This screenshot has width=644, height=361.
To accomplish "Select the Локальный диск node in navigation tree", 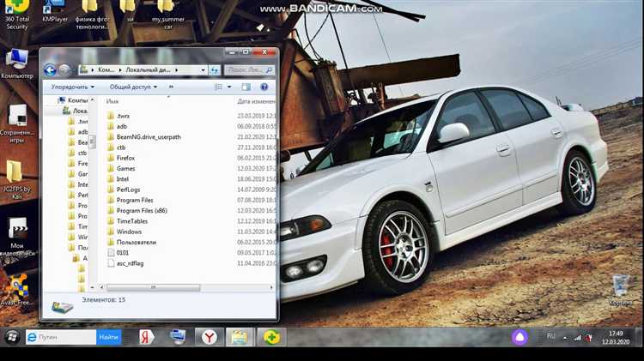I will (80, 111).
